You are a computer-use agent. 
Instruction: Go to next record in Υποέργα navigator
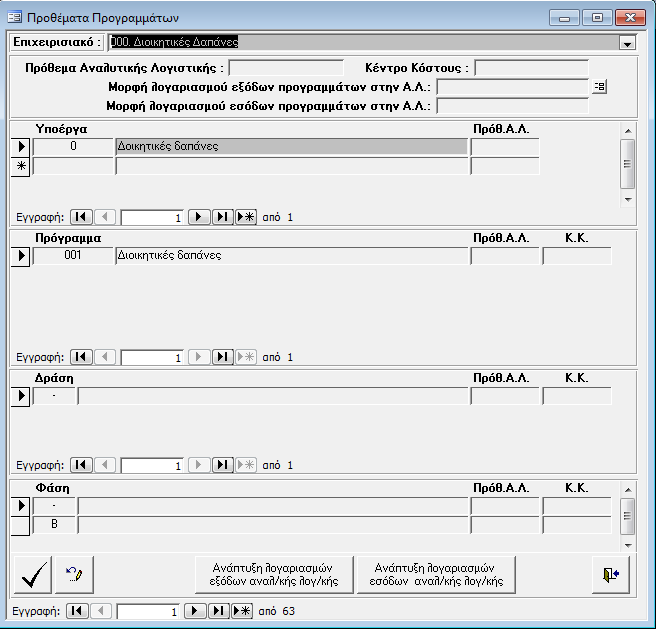tap(199, 216)
